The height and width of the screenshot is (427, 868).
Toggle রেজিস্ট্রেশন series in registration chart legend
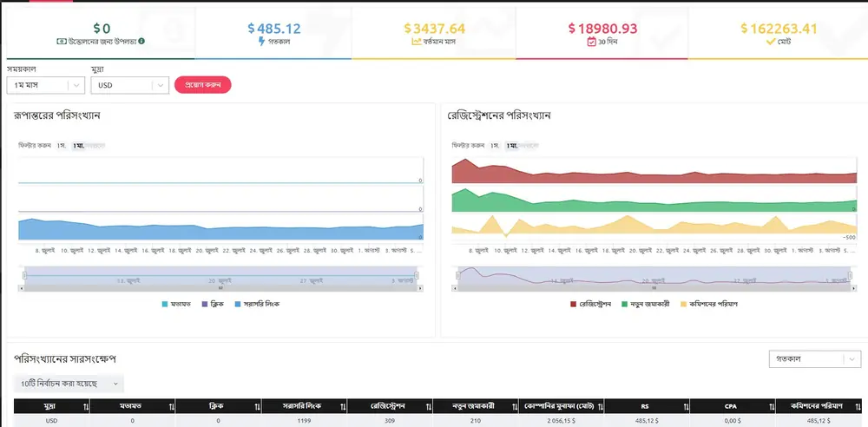pos(590,304)
